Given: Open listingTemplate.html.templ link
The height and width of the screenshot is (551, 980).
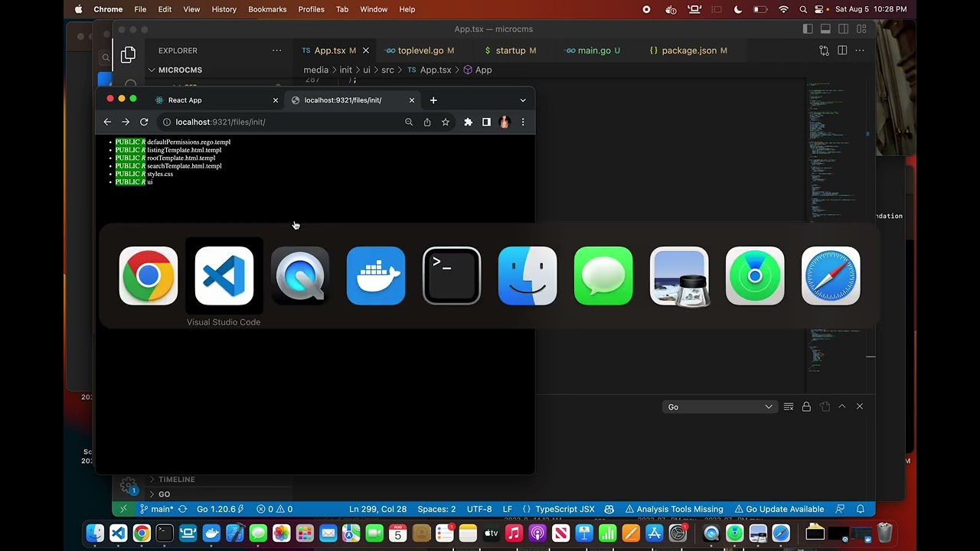Looking at the screenshot, I should pyautogui.click(x=184, y=150).
